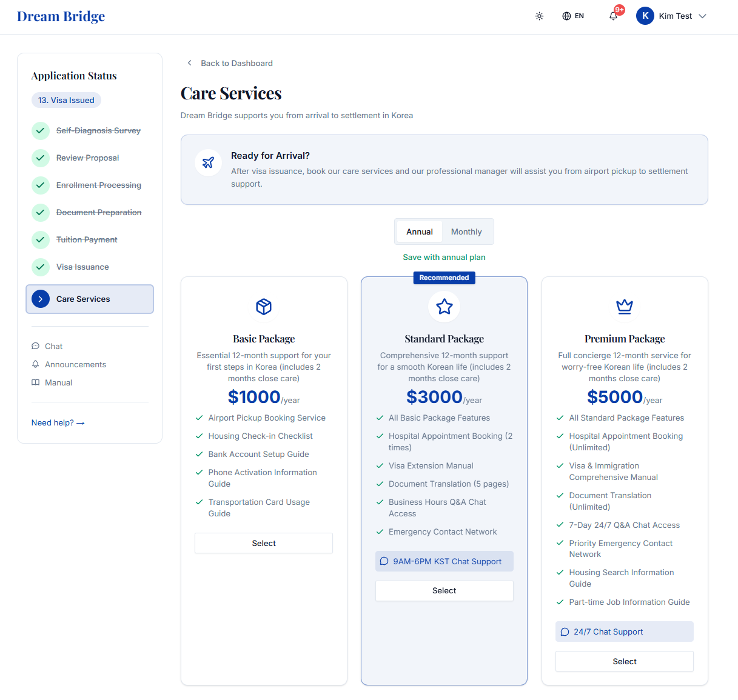Click the Recommended badge
Viewport: 738px width, 700px height.
coord(444,278)
